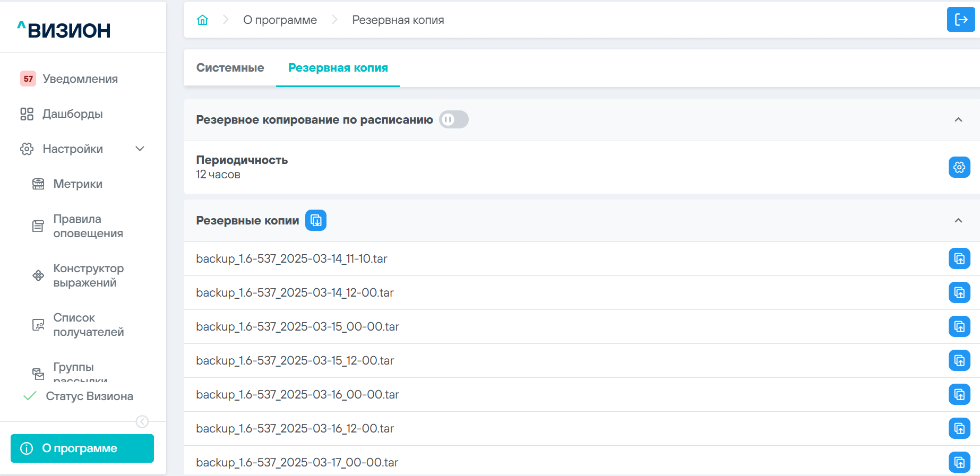Collapse the Резервное копирование по расписанию section
This screenshot has height=476, width=980.
tap(958, 119)
